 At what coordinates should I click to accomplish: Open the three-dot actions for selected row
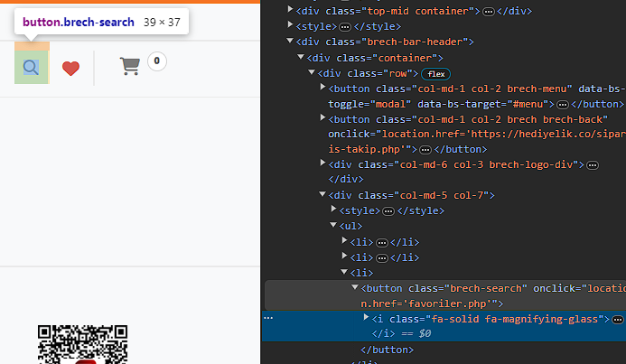(268, 318)
